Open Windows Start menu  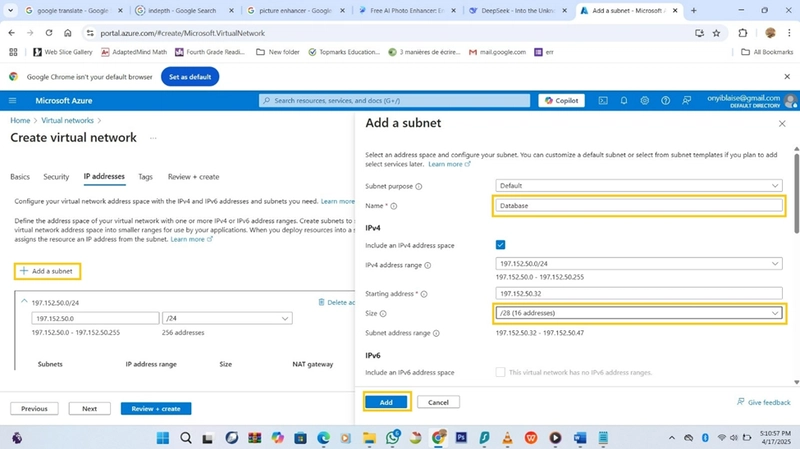pos(163,438)
